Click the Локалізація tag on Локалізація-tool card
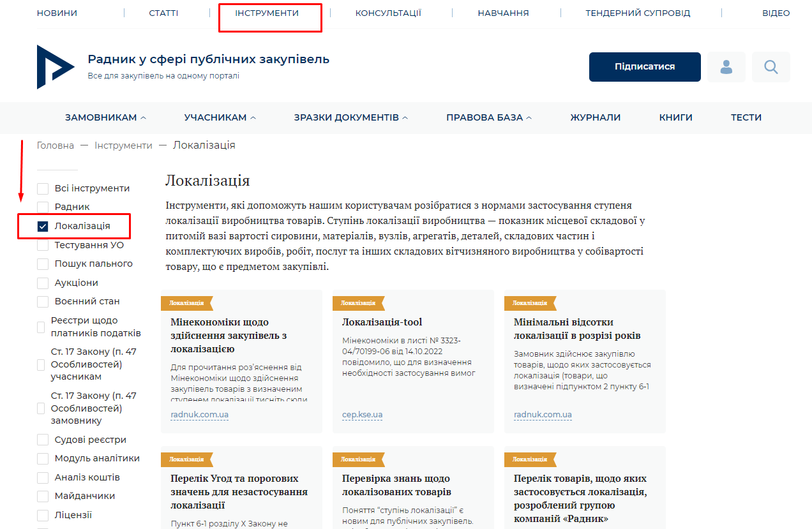This screenshot has height=529, width=812. 358,303
